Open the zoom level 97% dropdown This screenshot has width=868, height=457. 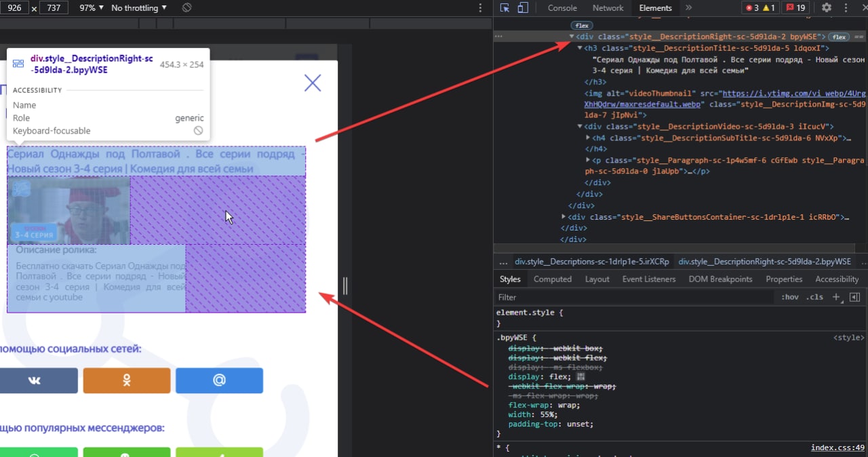(92, 8)
